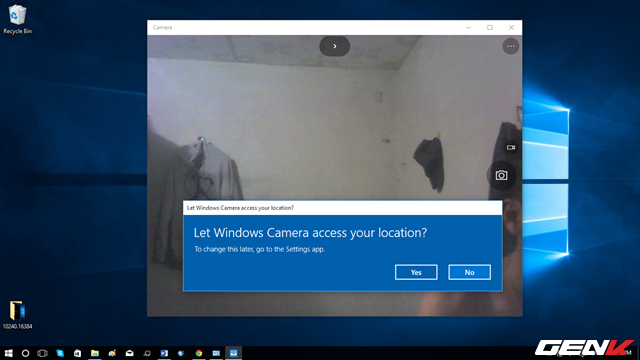
Task: Open File Explorer from the taskbar
Action: [x=95, y=353]
